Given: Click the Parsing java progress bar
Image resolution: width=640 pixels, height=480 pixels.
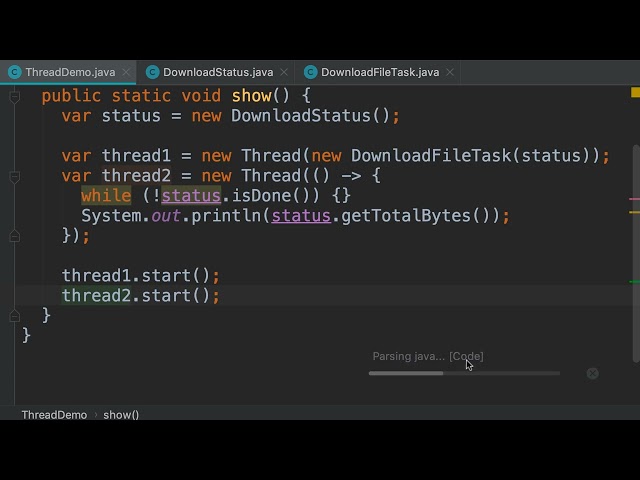Looking at the screenshot, I should pos(464,373).
